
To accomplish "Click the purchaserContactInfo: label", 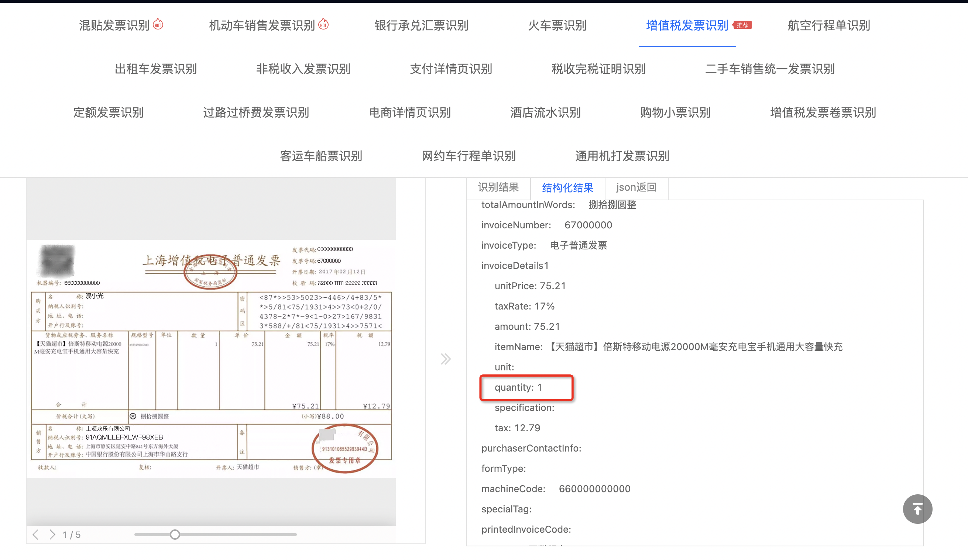I will 531,448.
